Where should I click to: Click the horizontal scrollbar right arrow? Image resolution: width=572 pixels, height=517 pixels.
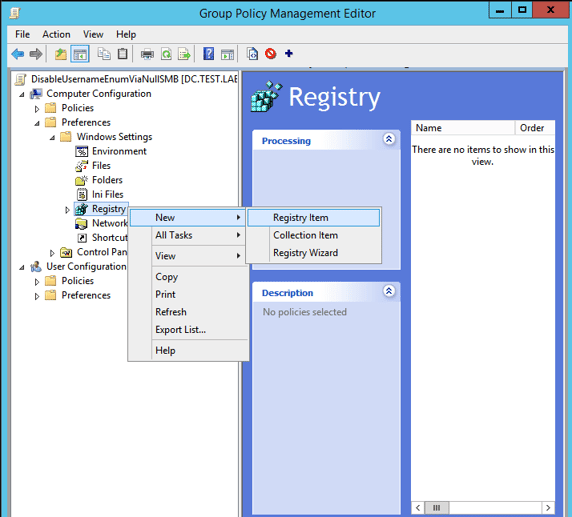[548, 508]
